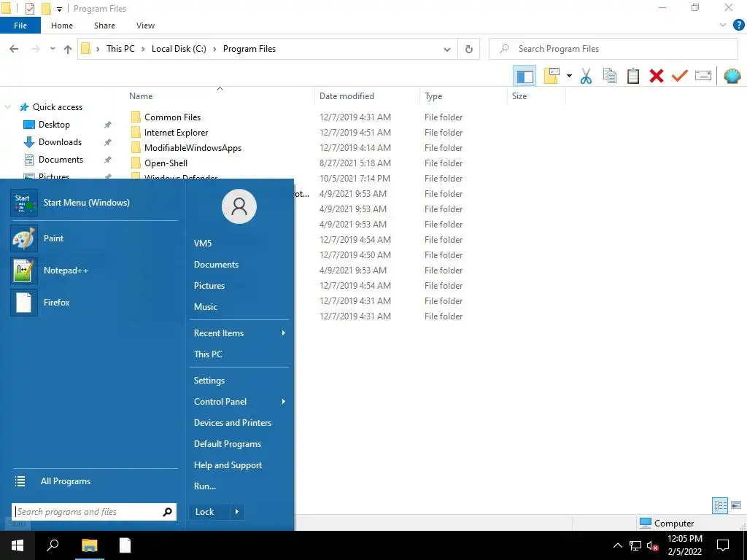The image size is (747, 560).
Task: Launch Paint from start menu
Action: point(94,238)
